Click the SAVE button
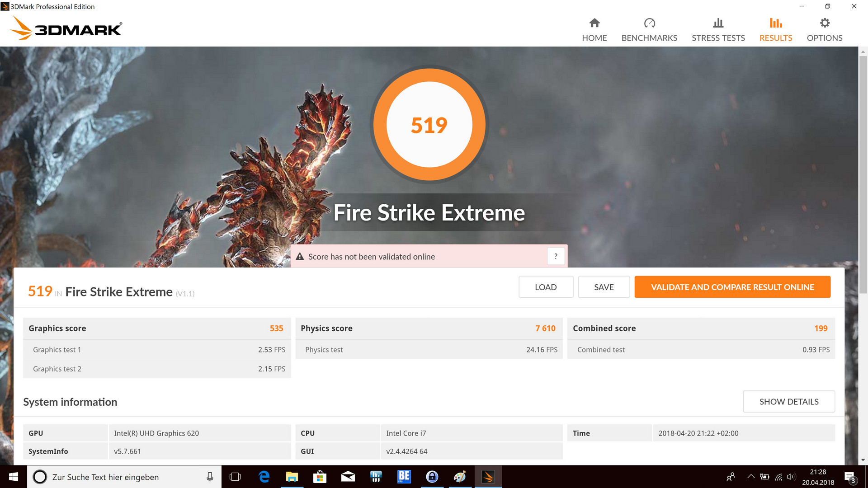 pos(604,287)
